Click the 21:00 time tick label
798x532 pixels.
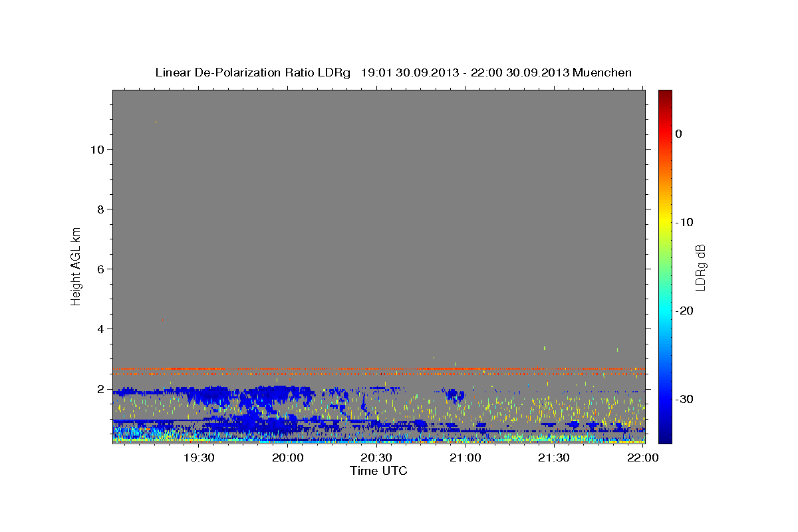[465, 458]
